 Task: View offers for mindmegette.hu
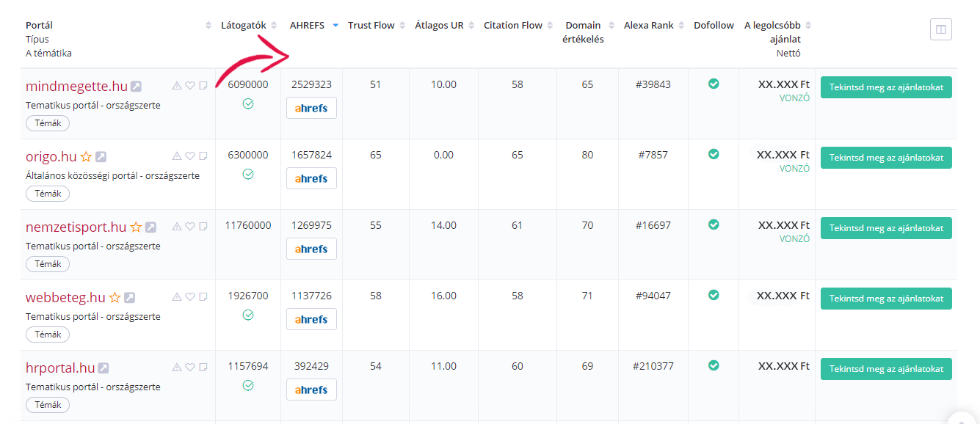pyautogui.click(x=886, y=87)
